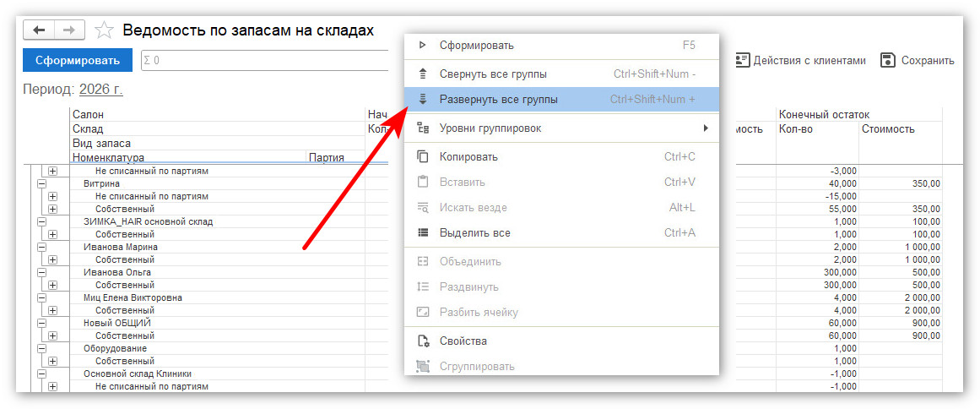The height and width of the screenshot is (409, 980).
Task: Expand Не списанный по партиям under Витрина
Action: point(53,196)
